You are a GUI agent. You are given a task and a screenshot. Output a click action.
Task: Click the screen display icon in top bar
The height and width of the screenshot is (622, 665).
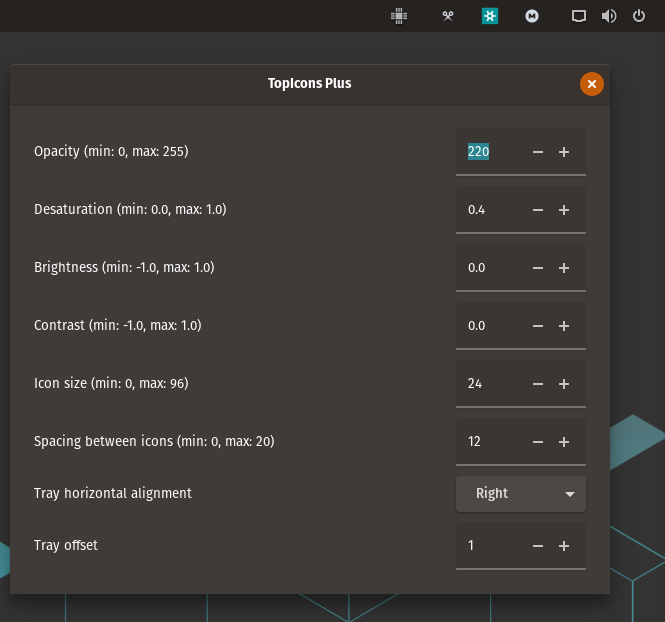point(578,16)
